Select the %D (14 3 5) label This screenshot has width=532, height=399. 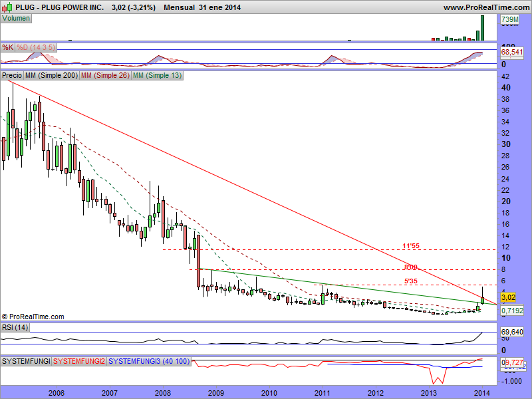point(36,47)
